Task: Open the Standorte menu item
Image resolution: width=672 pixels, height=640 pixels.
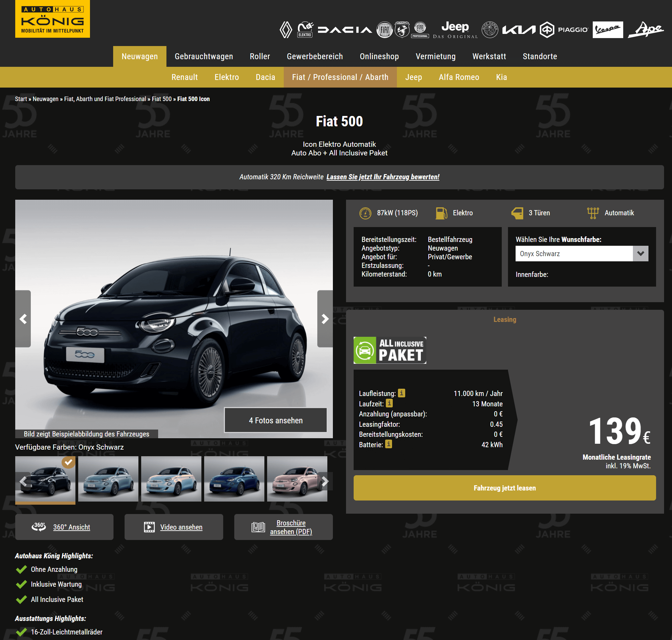Action: tap(540, 56)
